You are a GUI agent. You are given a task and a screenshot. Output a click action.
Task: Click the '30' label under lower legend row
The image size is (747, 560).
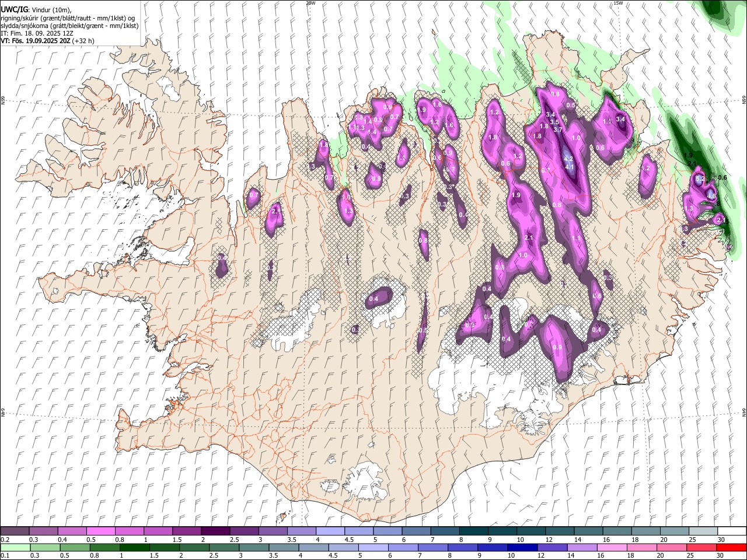(719, 556)
